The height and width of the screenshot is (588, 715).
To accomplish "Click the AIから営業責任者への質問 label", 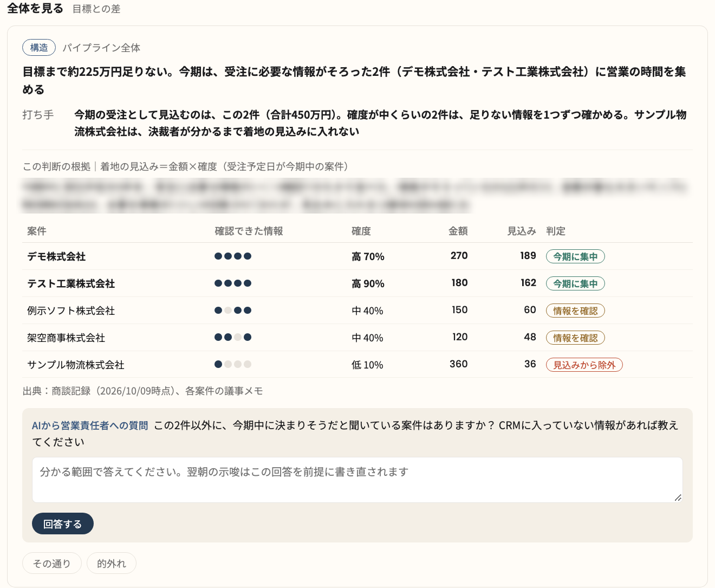I will coord(90,425).
